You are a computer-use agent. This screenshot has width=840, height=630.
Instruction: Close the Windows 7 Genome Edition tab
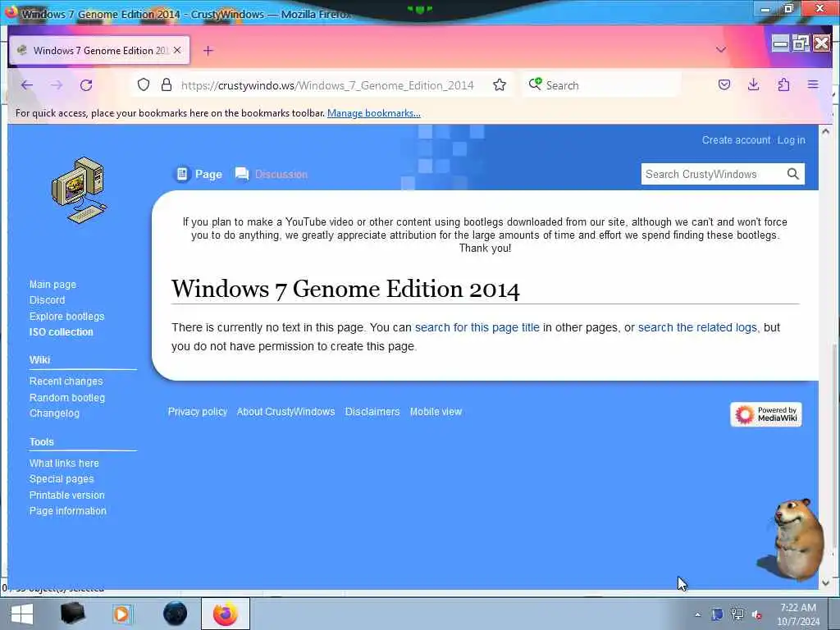(177, 50)
